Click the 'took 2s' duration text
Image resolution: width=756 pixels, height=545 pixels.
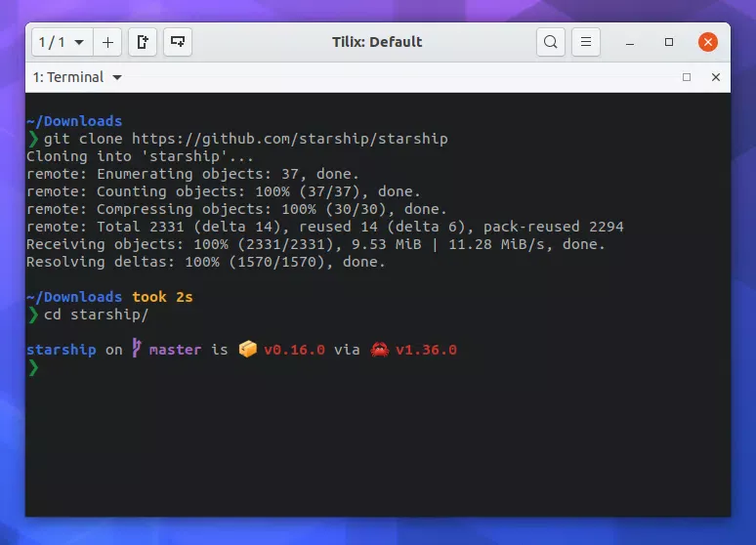tap(164, 297)
